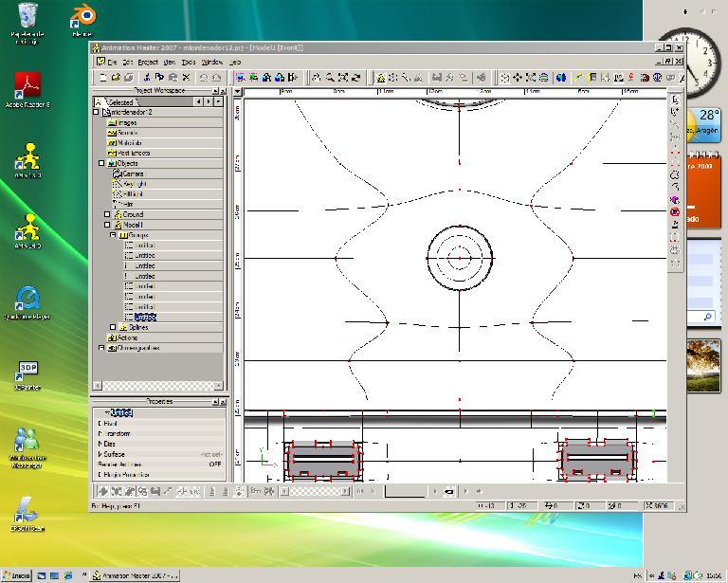Open the ruler corner dropdown arrow

[237, 91]
